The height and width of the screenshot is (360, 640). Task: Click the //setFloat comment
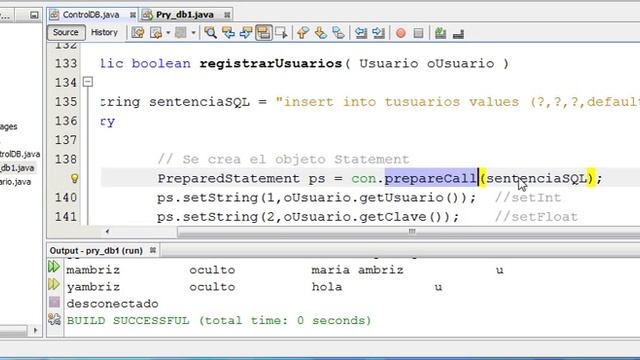coord(536,217)
